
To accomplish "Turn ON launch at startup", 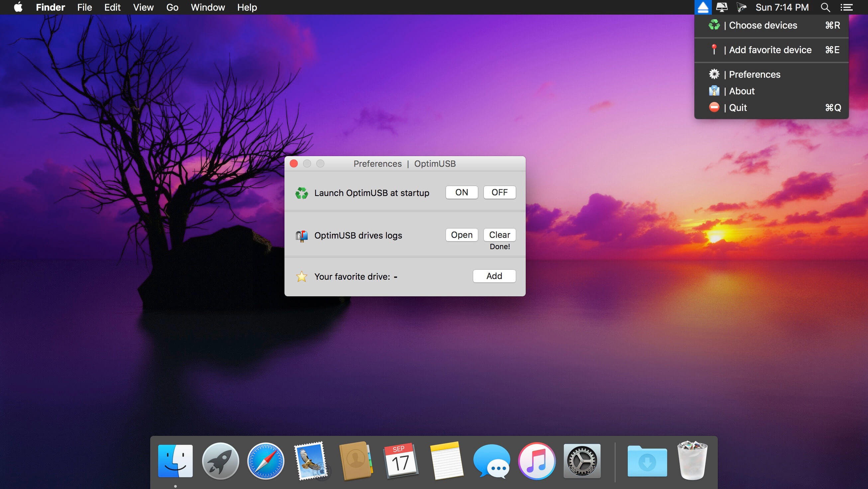I will tap(462, 192).
